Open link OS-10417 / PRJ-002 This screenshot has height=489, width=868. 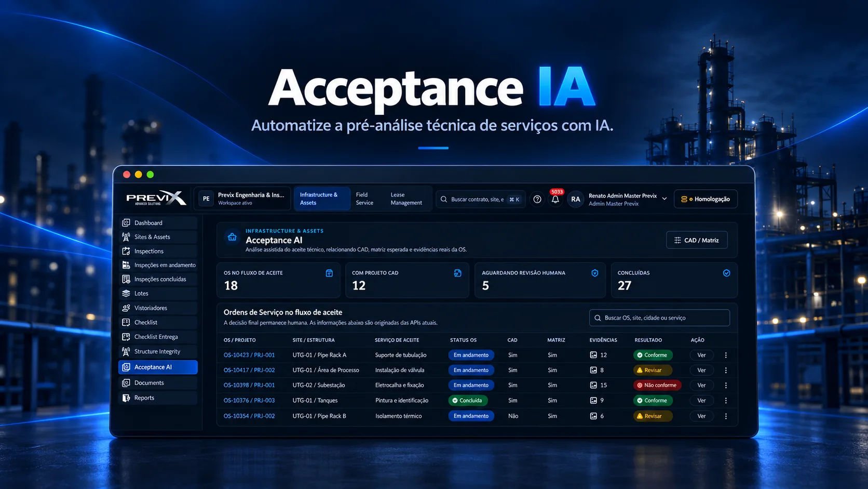click(x=249, y=371)
